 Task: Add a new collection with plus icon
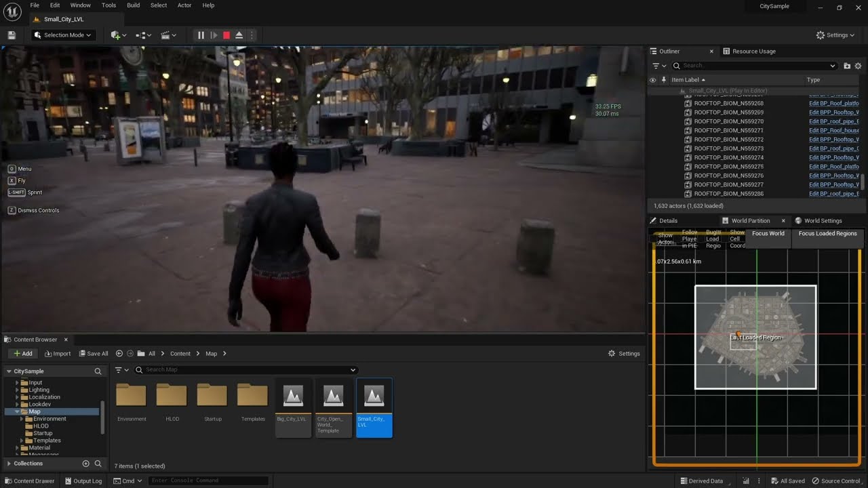tap(85, 464)
